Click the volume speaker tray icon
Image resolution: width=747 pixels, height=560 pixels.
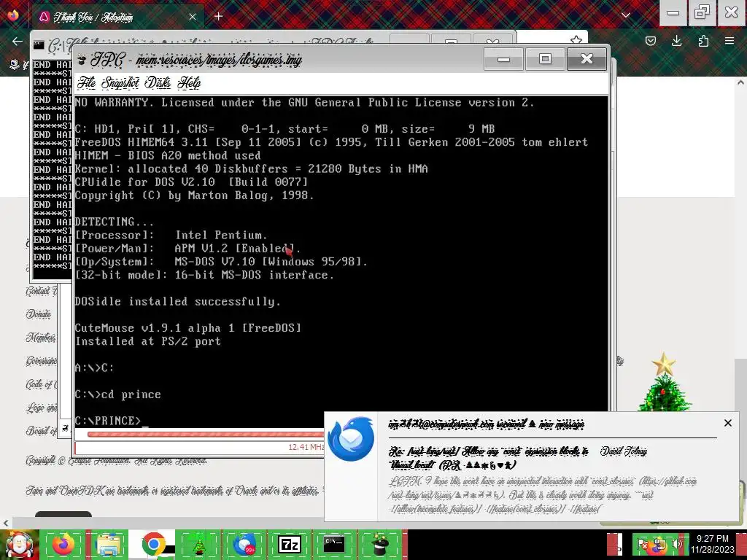(x=678, y=544)
